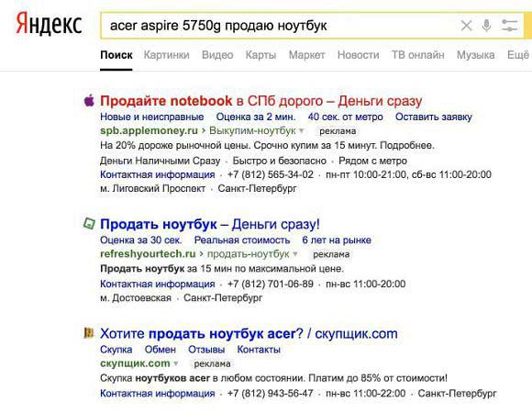Go to the Новости tab
This screenshot has height=413, width=532.
point(359,55)
